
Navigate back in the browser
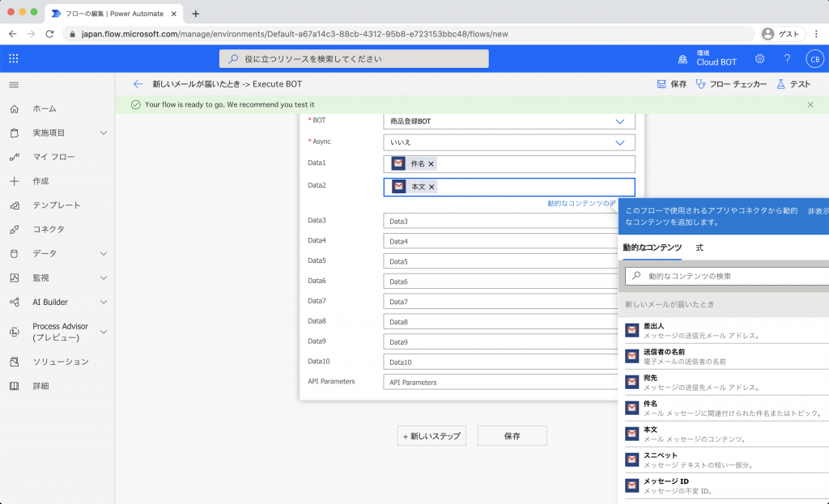click(13, 34)
